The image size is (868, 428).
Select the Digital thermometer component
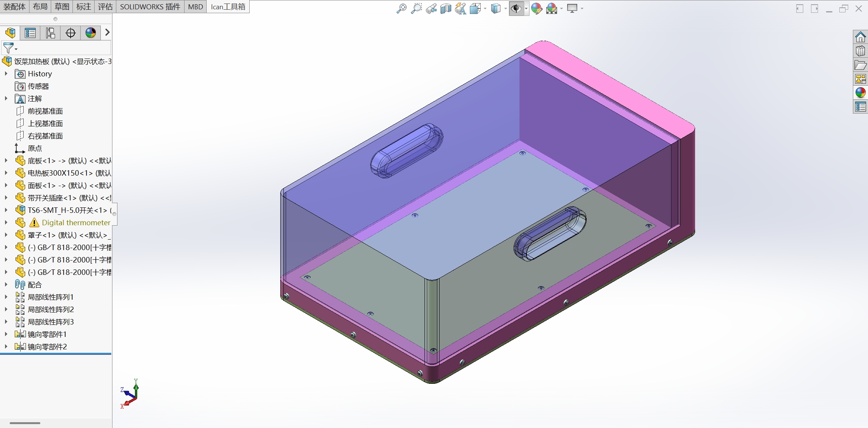pyautogui.click(x=76, y=223)
